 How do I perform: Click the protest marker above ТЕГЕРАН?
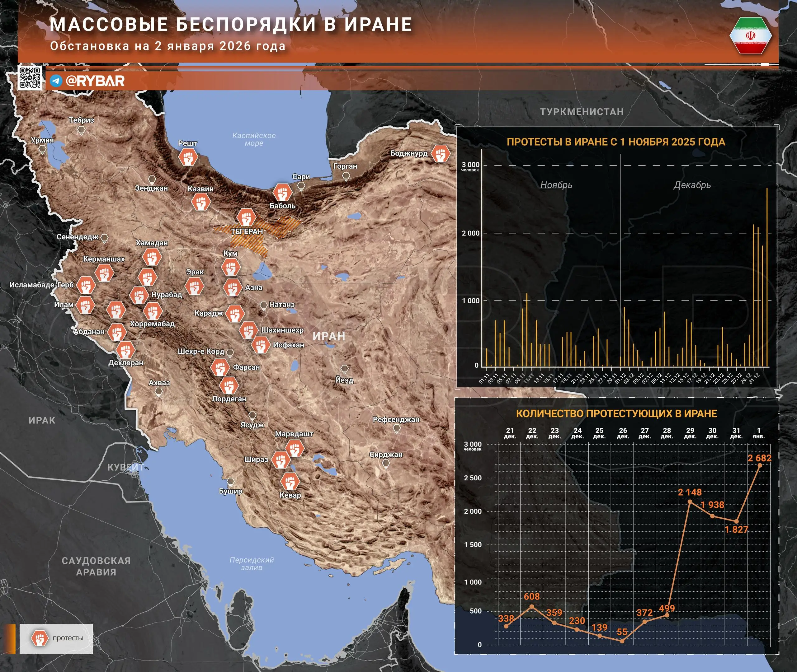pyautogui.click(x=246, y=218)
